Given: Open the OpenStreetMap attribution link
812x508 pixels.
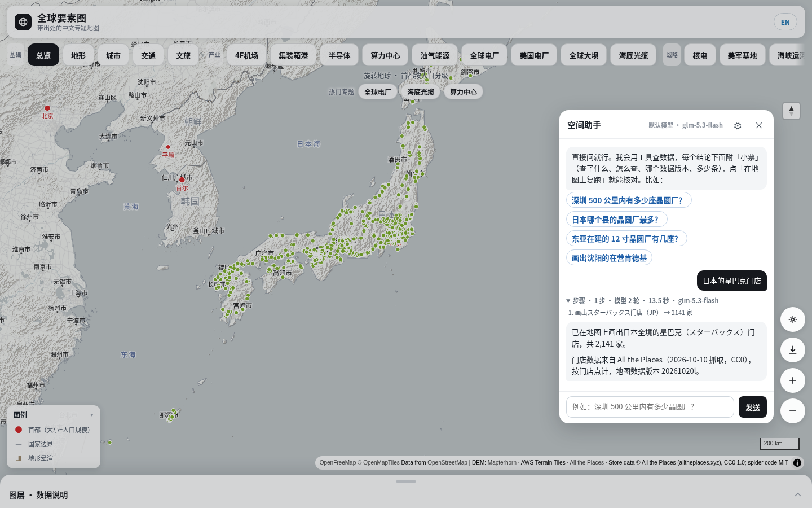Looking at the screenshot, I should [x=447, y=463].
